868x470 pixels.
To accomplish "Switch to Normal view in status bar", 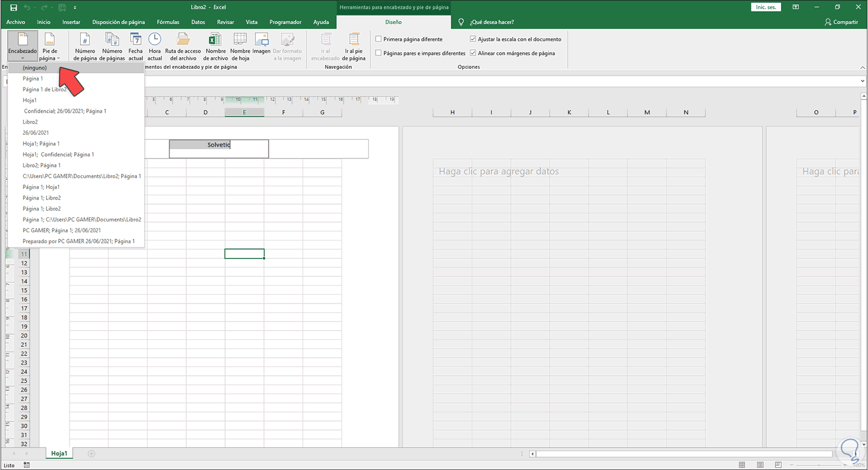I will (742, 465).
